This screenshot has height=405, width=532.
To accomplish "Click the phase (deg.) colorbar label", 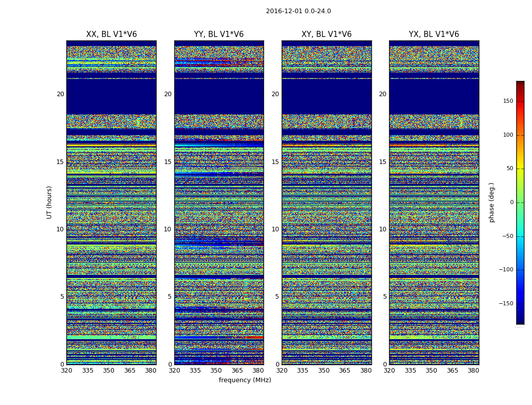I will click(491, 202).
